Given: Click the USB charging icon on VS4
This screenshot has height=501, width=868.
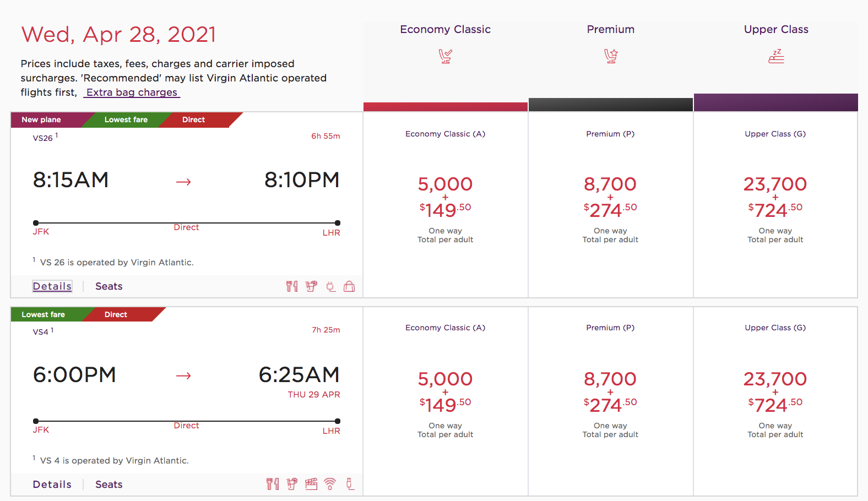Looking at the screenshot, I should click(x=350, y=484).
